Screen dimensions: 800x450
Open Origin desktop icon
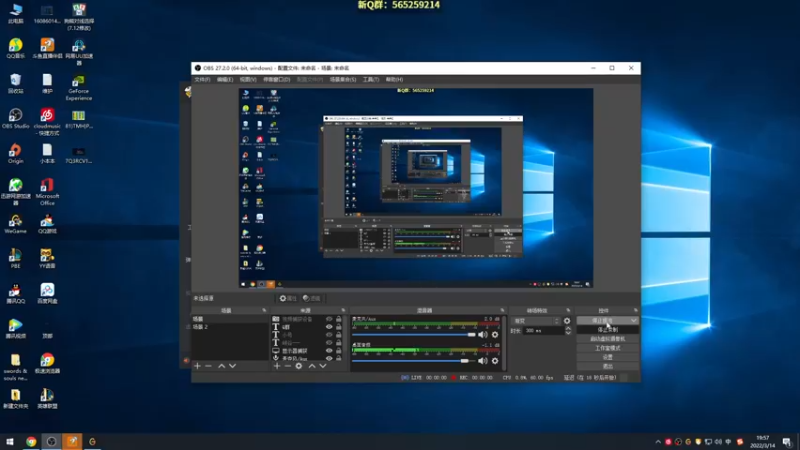tap(15, 154)
